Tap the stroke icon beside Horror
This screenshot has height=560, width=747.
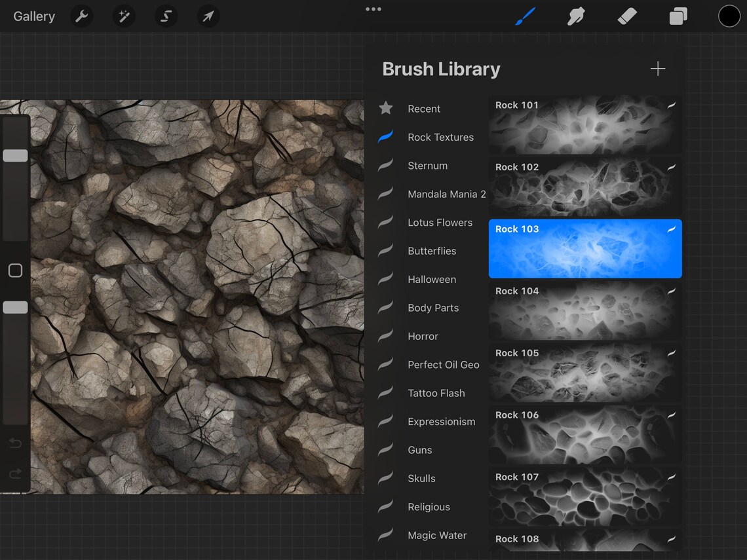[385, 336]
